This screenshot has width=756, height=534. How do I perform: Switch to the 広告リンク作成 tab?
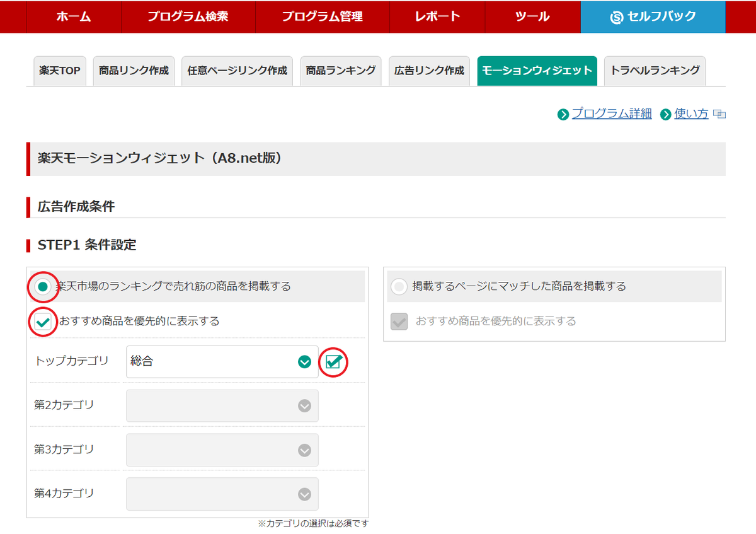[429, 71]
